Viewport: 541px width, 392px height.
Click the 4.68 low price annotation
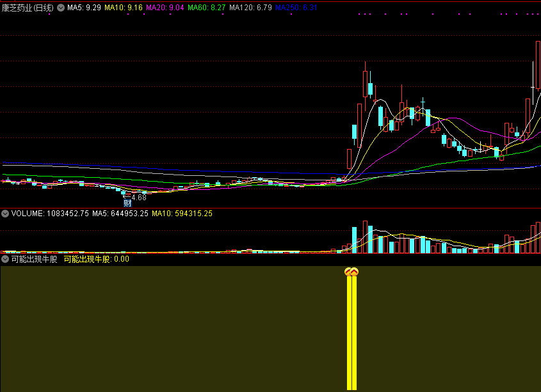(139, 198)
